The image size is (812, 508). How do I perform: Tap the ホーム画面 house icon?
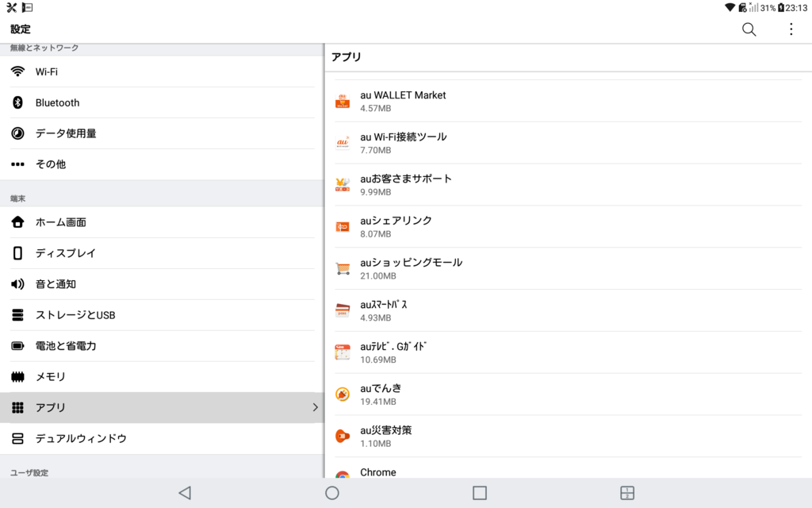17,222
